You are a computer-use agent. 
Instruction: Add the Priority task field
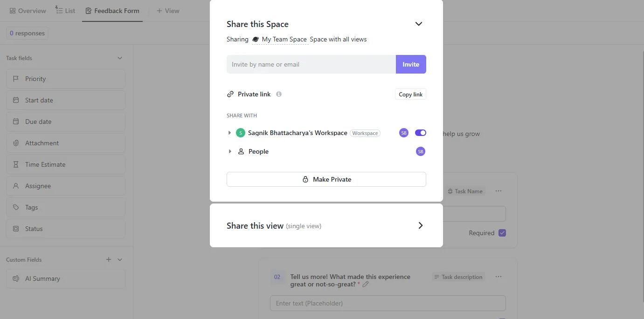66,79
